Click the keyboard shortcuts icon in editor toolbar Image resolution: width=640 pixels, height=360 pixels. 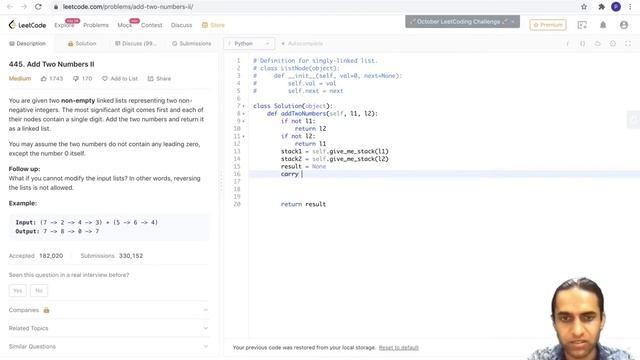tap(598, 43)
